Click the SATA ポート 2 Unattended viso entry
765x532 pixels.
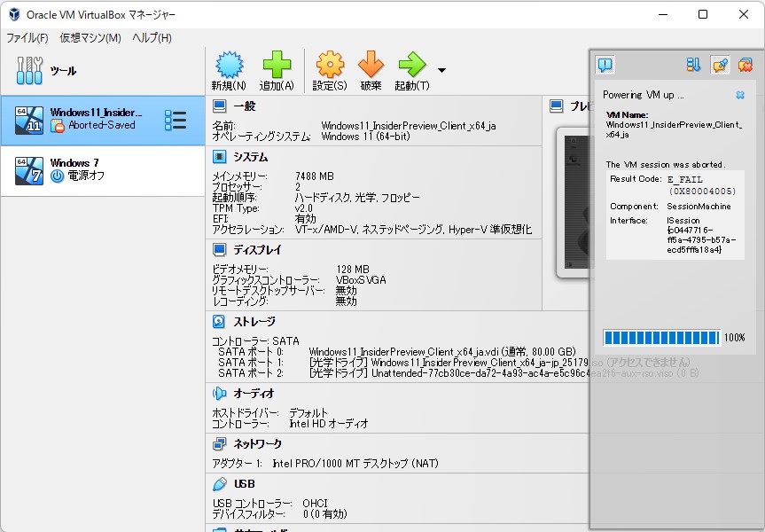click(x=504, y=373)
